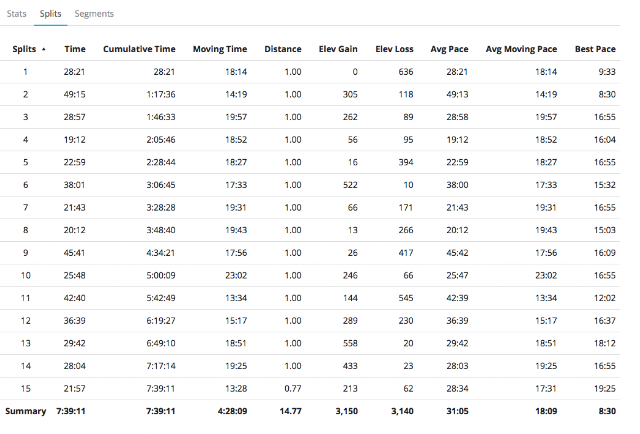The image size is (640, 434).
Task: Click the Summary row label
Action: [26, 411]
